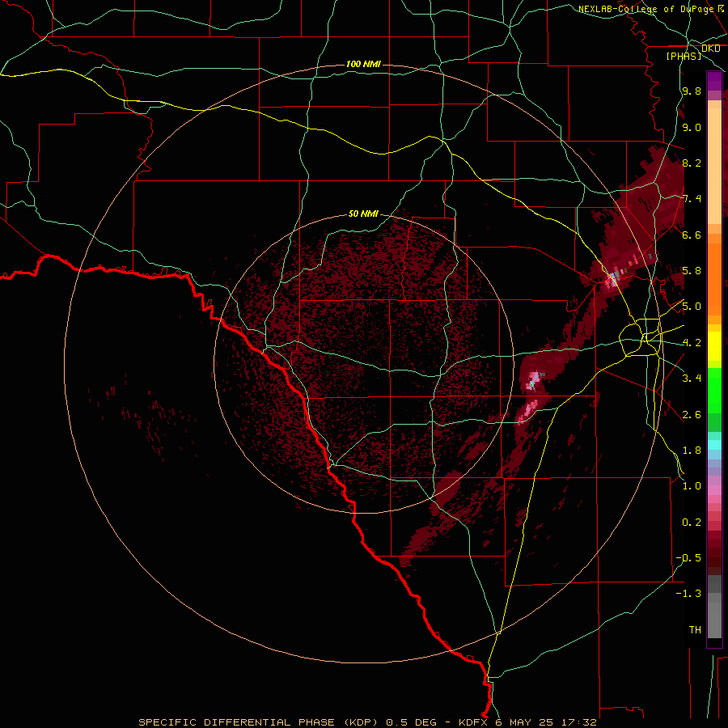Click the [PHAS] units label
Screen dimensions: 728x728
pos(684,57)
